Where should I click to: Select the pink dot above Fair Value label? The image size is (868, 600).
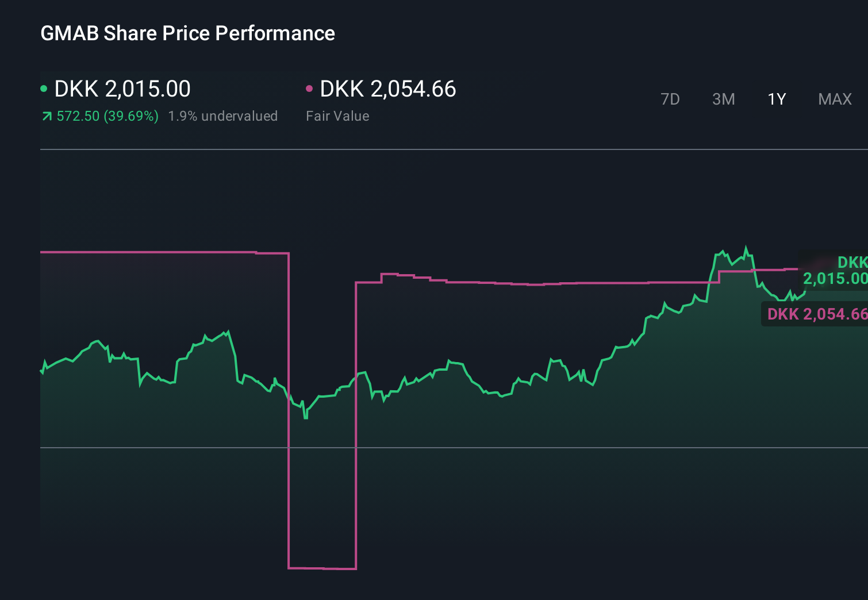pyautogui.click(x=310, y=88)
